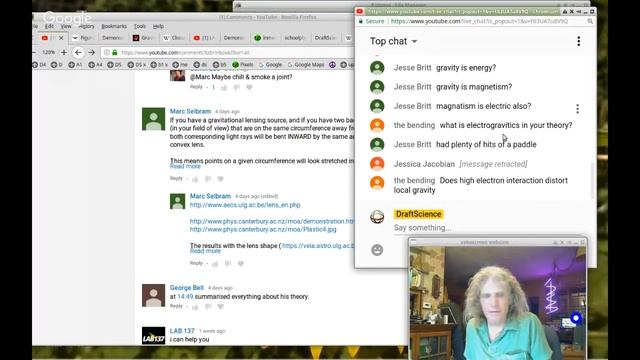Click Jessica Jacobian's retracted message
Viewport: 640px width, 360px height.
(x=493, y=164)
